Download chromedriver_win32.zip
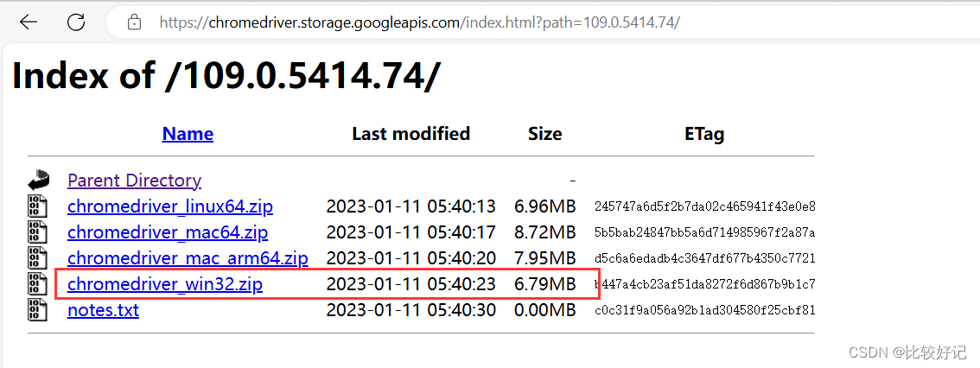980x368 pixels. 165,283
